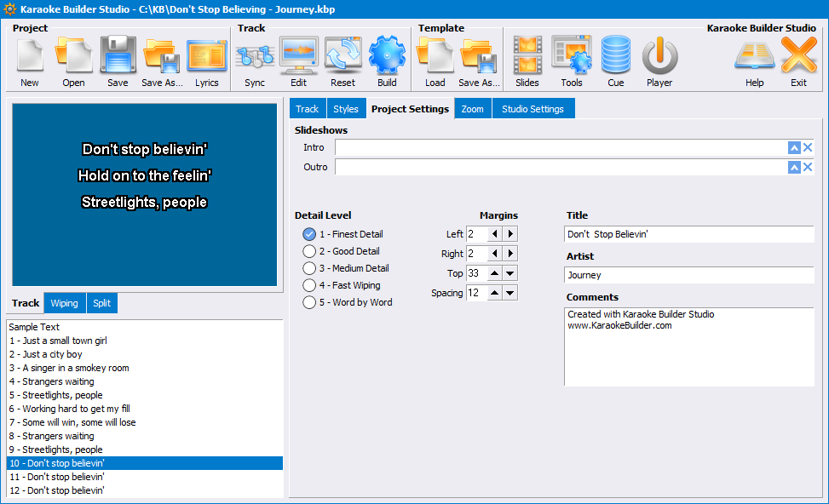Increase Left margin value
Viewport: 829px width, 504px height.
click(x=510, y=234)
